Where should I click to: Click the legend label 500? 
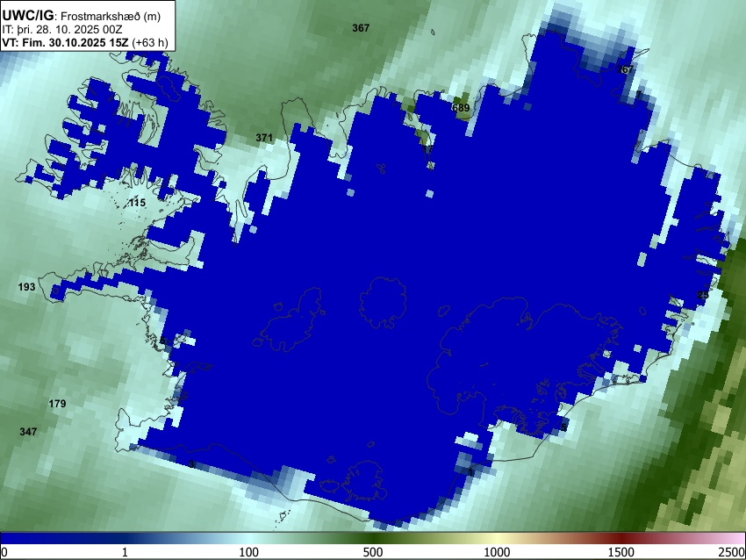[373, 552]
